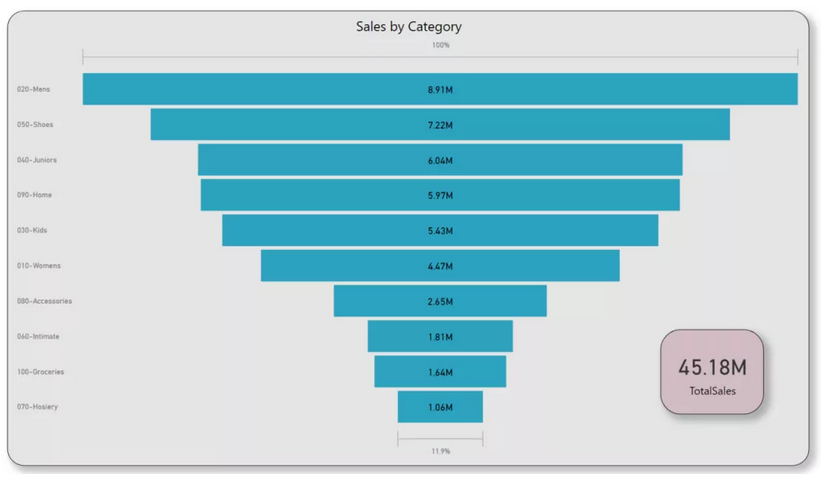The height and width of the screenshot is (477, 823).
Task: Click the 070-Hosiery category axis label
Action: (37, 407)
